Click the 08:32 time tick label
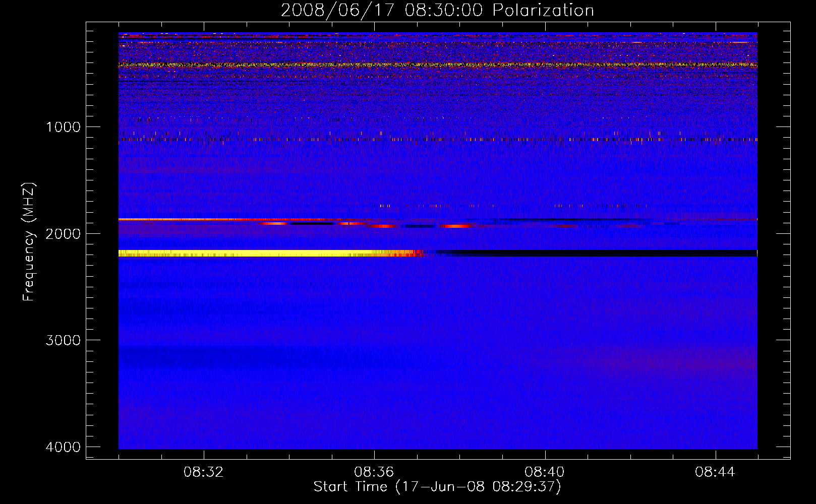 click(x=204, y=472)
